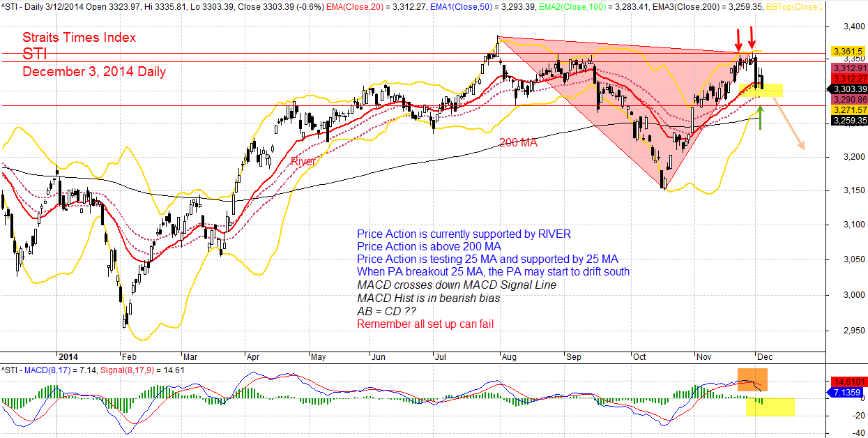Screen dimensions: 868x438
Task: Click the "Apr" month label on the time axis
Action: coord(253,356)
